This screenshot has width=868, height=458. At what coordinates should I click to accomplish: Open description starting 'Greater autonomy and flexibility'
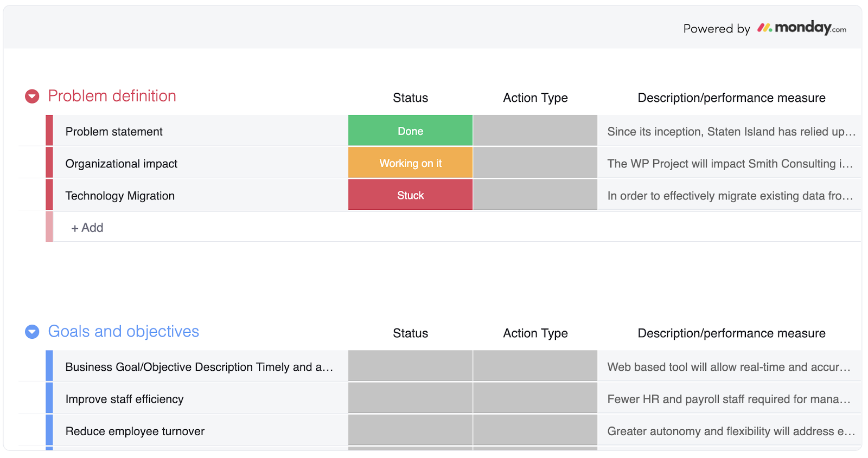click(731, 431)
